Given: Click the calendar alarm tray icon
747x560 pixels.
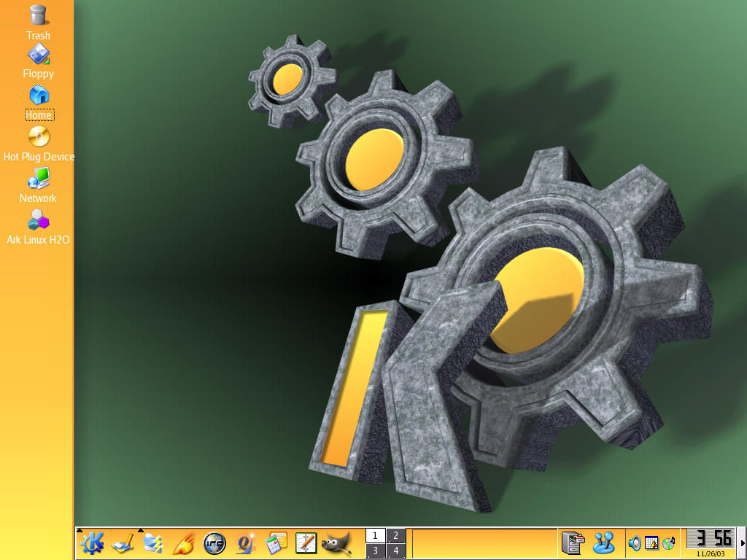Looking at the screenshot, I should coord(651,543).
